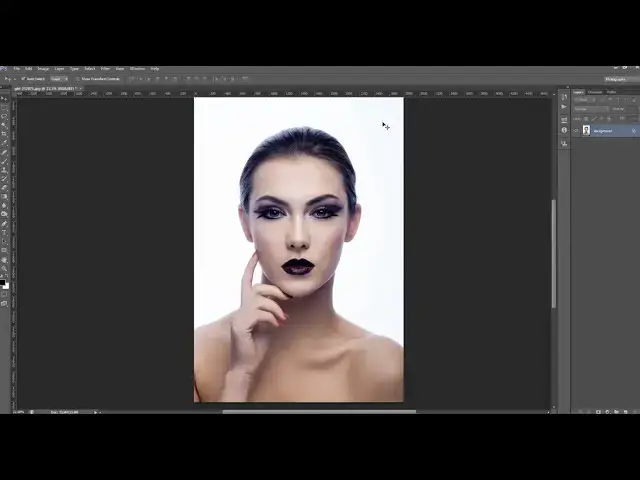Open the Info panel icon
The width and height of the screenshot is (640, 480).
click(564, 130)
